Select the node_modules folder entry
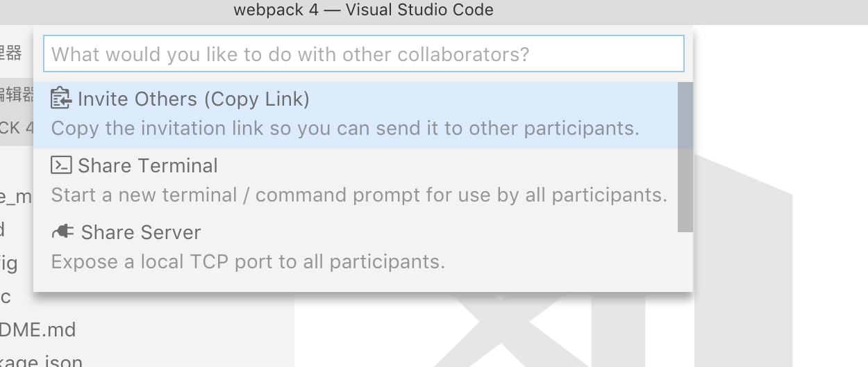The height and width of the screenshot is (367, 868). click(x=15, y=197)
